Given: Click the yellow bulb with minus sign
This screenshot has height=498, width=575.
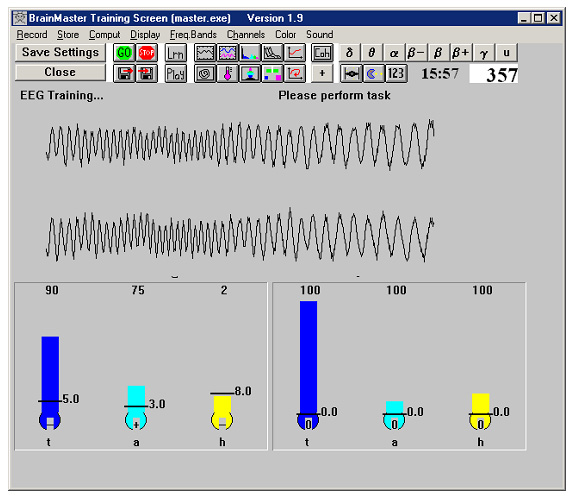Looking at the screenshot, I should (x=222, y=422).
